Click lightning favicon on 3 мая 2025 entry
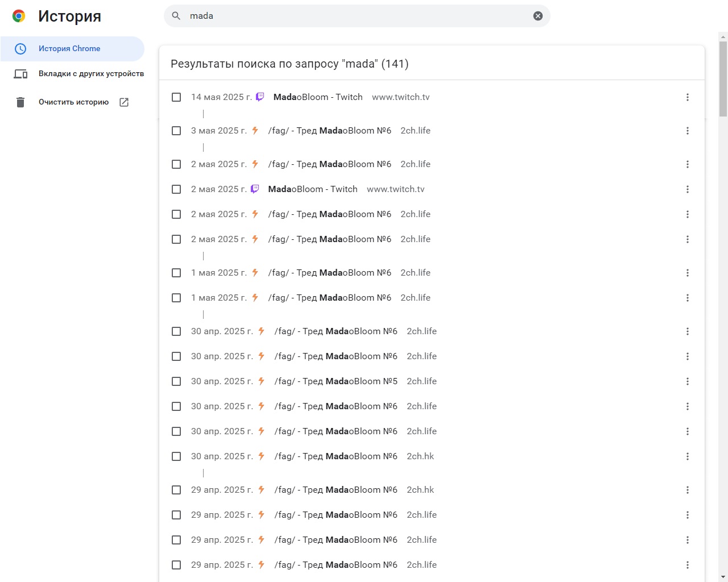728x582 pixels. click(x=255, y=131)
